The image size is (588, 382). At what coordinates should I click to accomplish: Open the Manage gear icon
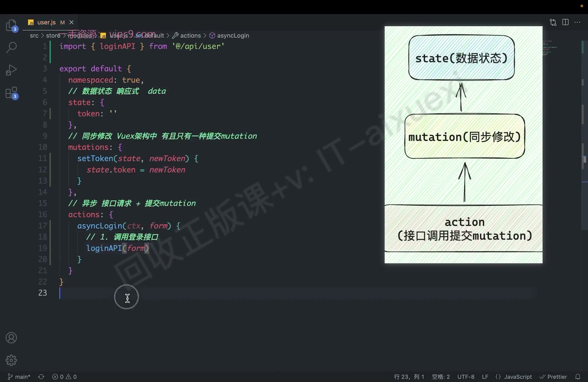coord(11,360)
